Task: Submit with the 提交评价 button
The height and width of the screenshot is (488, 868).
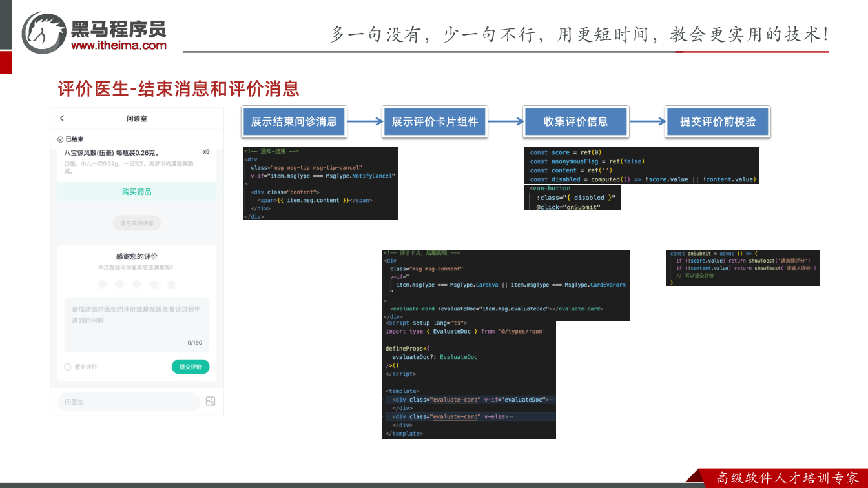Action: point(191,367)
